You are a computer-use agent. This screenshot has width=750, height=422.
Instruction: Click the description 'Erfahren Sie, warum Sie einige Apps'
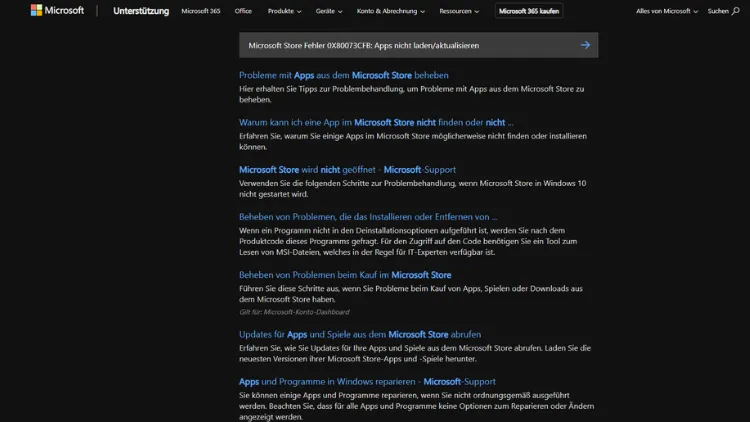click(413, 141)
